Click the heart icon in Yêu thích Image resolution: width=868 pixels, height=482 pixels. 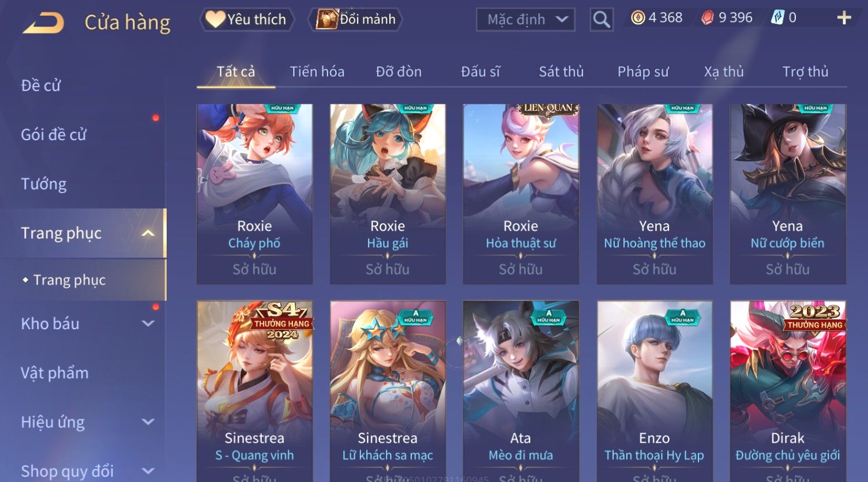(216, 19)
